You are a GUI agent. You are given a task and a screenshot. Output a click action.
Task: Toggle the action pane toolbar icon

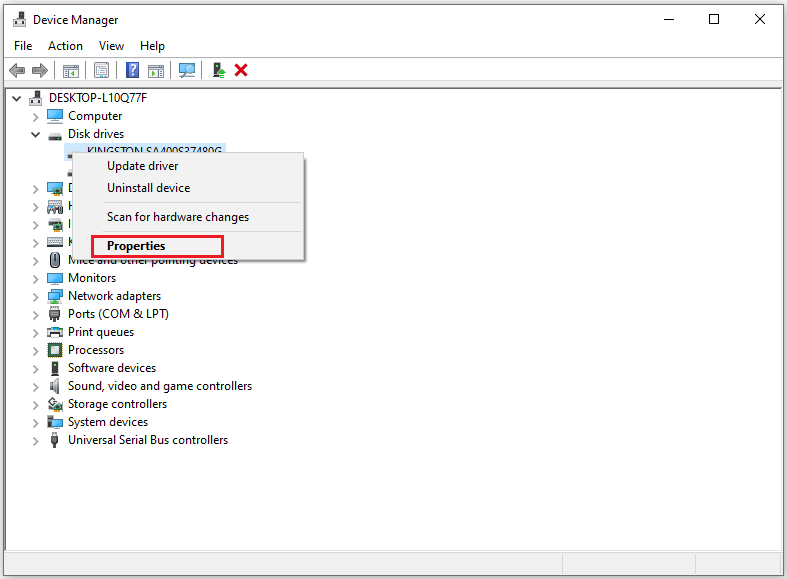tap(156, 71)
